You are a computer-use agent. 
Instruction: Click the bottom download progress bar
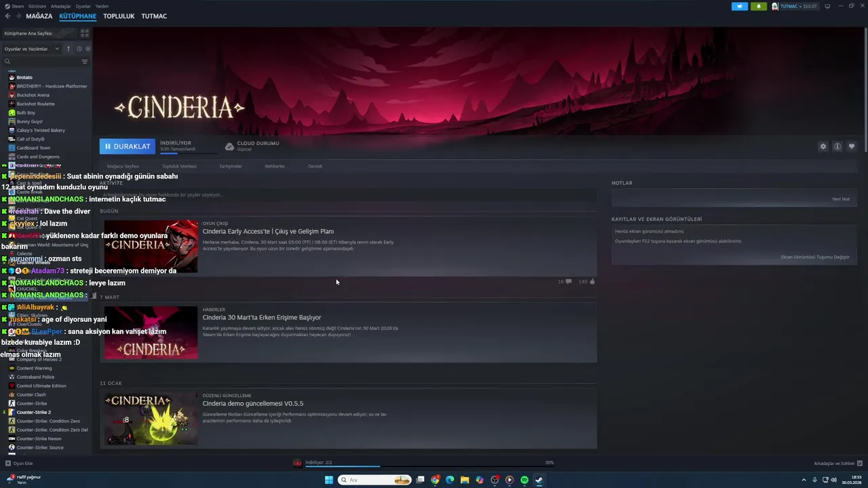[x=429, y=466]
